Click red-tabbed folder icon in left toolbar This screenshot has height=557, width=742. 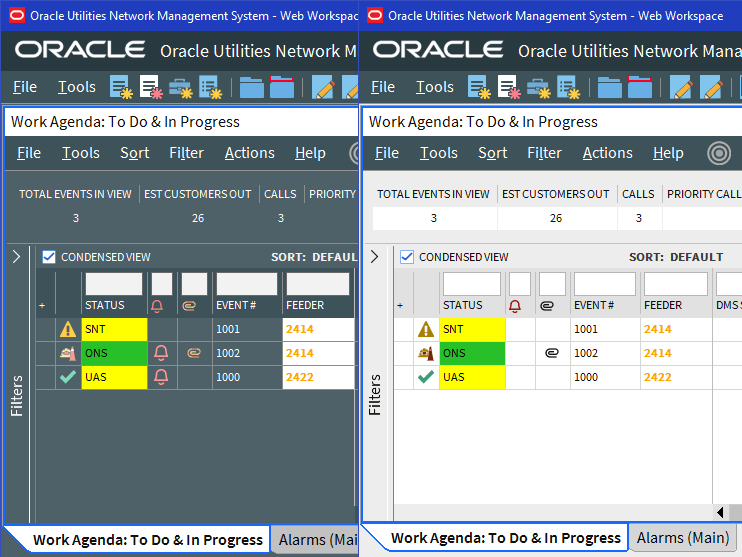tap(282, 87)
